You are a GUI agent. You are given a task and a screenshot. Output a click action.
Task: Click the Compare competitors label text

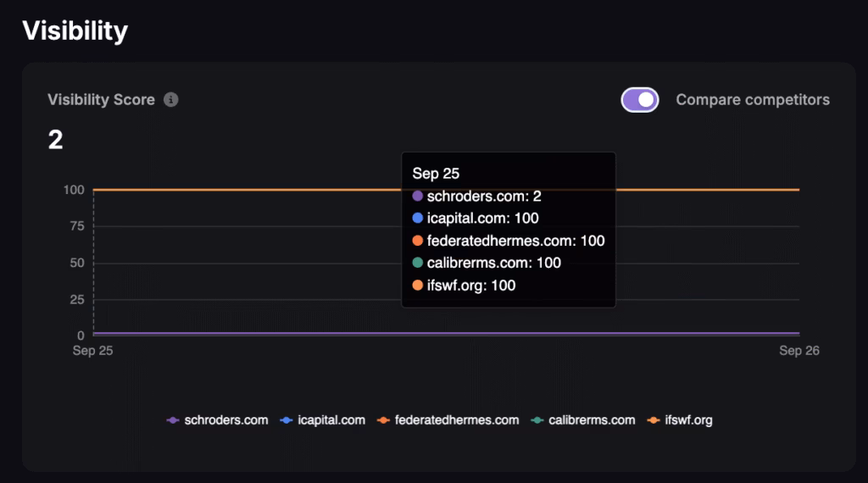coord(753,100)
